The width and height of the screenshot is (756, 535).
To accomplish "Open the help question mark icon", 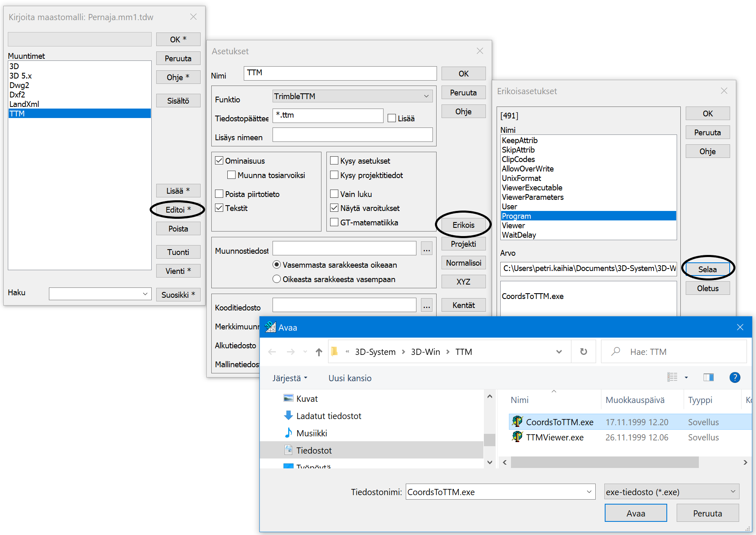I will click(x=734, y=378).
